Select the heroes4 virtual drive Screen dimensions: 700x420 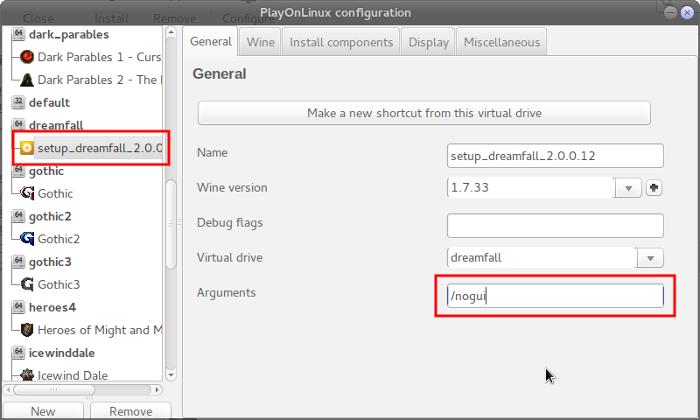[52, 308]
